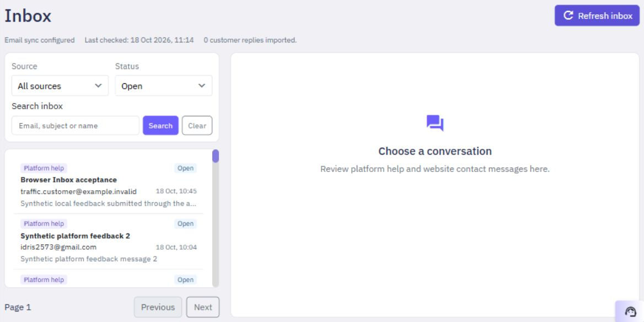
Task: Click the Search inbox text field
Action: pyautogui.click(x=76, y=126)
